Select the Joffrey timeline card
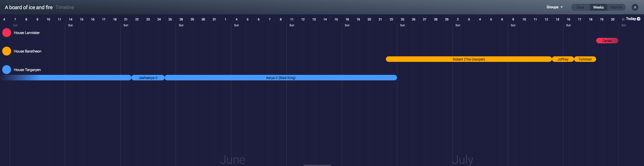The height and width of the screenshot is (166, 644). point(563,59)
